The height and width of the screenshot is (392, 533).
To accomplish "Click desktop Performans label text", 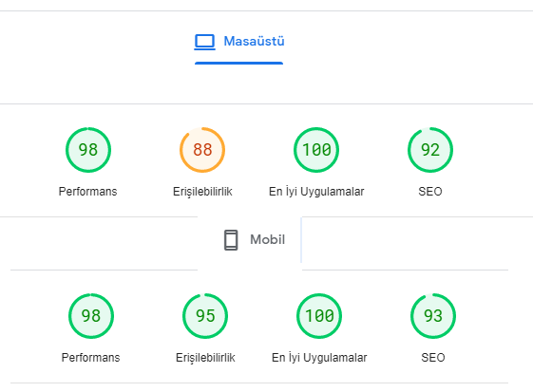I will [87, 191].
